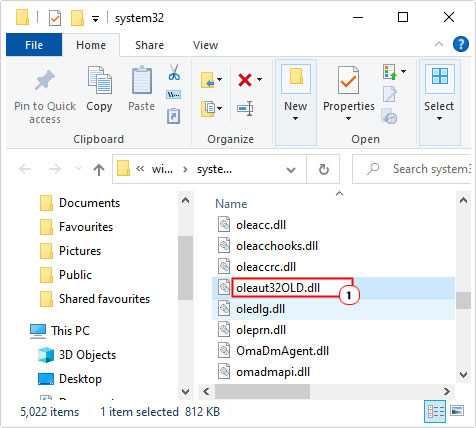
Task: Select the oleacc.dll file
Action: click(x=261, y=225)
